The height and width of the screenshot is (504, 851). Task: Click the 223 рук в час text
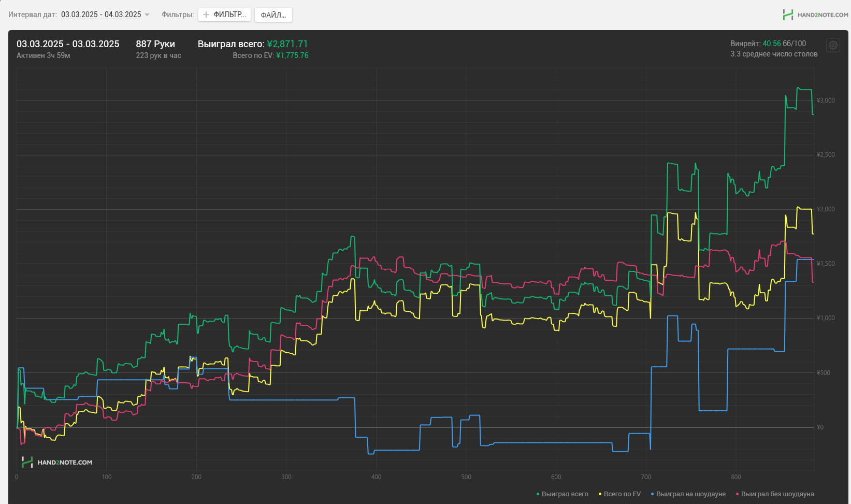(x=158, y=55)
